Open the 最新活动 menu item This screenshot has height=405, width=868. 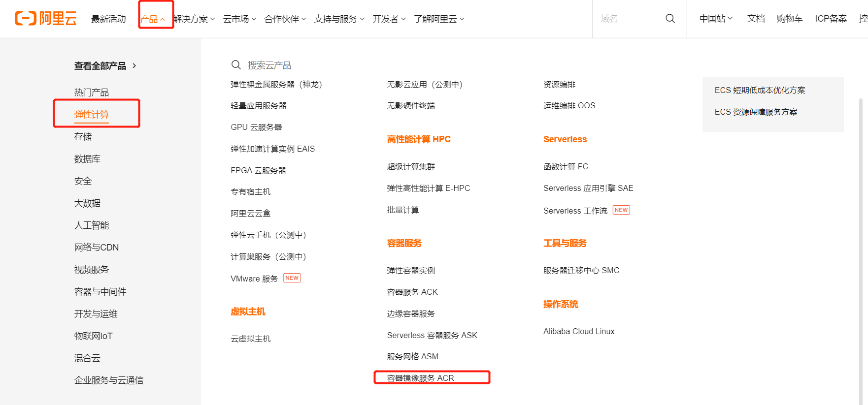[x=108, y=19]
